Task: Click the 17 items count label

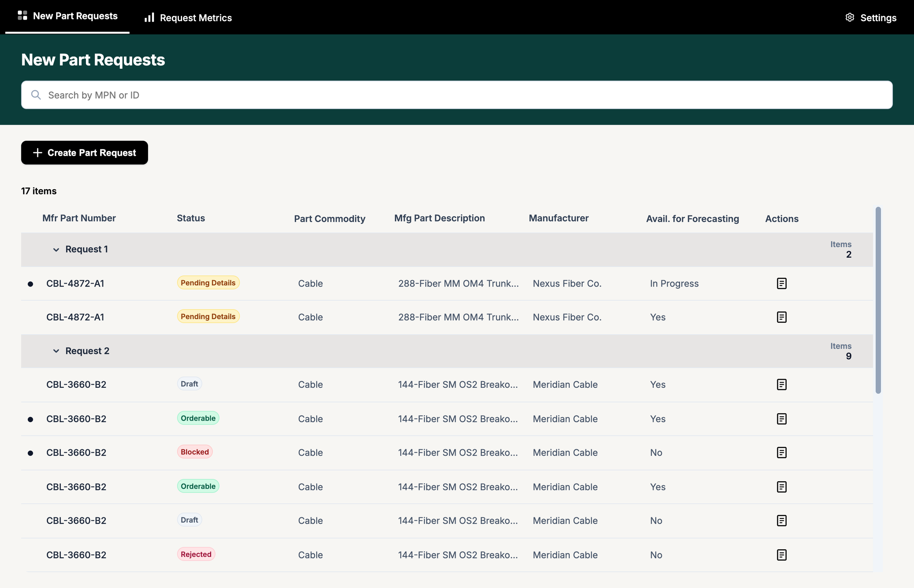Action: 39,191
